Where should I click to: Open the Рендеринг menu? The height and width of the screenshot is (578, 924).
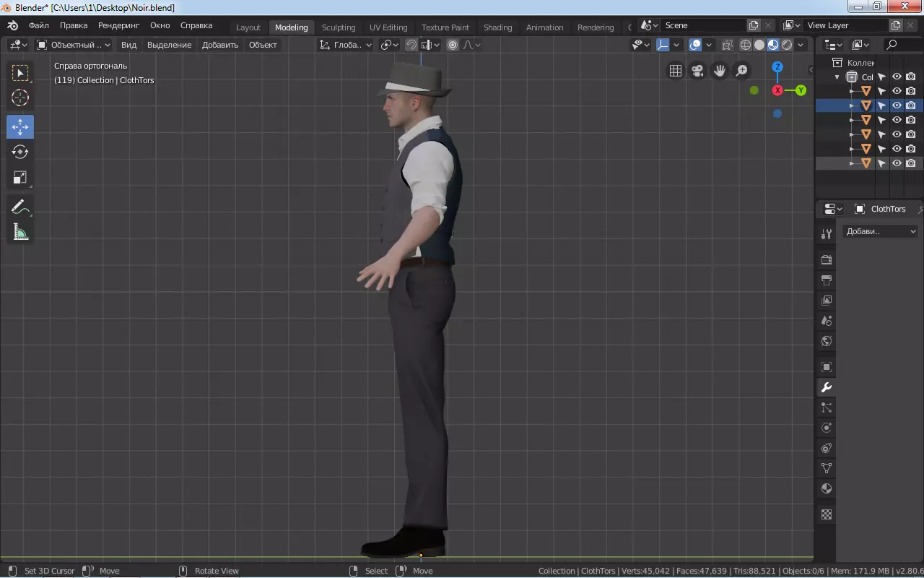(x=119, y=25)
